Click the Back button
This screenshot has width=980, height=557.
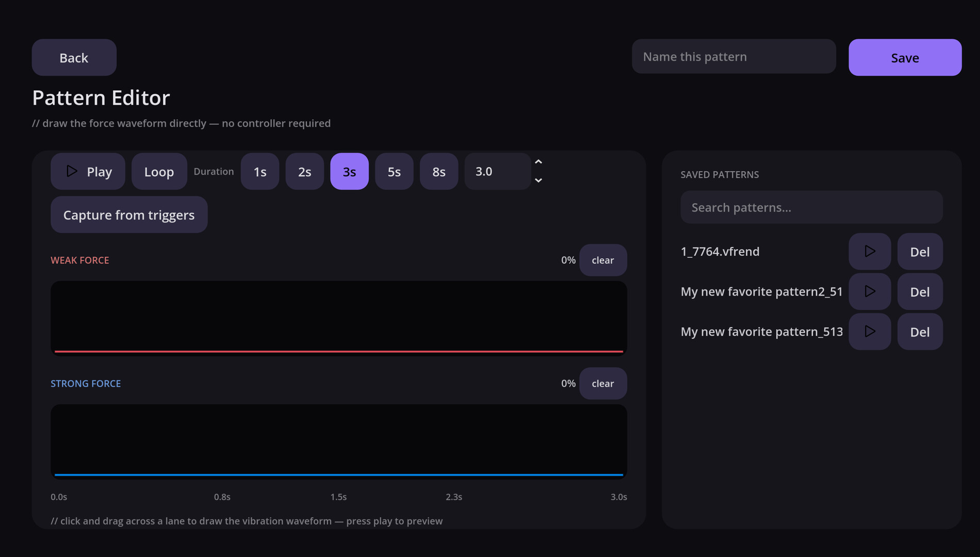[74, 57]
